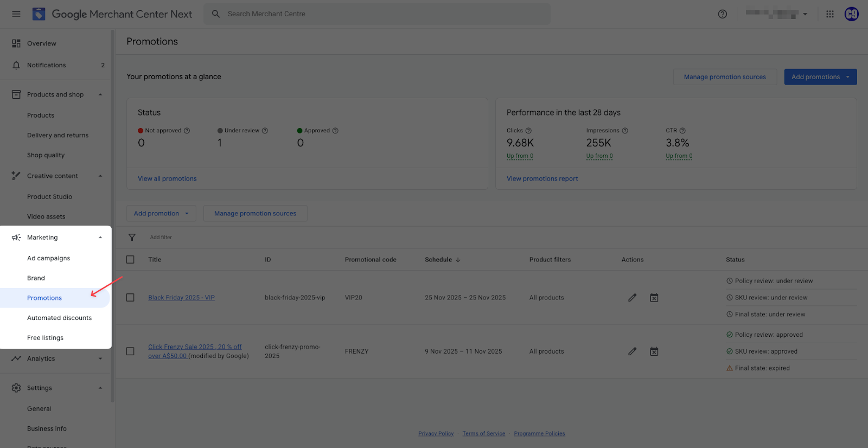Go to Automated discounts in sidebar
Screen dimensions: 868x448
point(59,318)
